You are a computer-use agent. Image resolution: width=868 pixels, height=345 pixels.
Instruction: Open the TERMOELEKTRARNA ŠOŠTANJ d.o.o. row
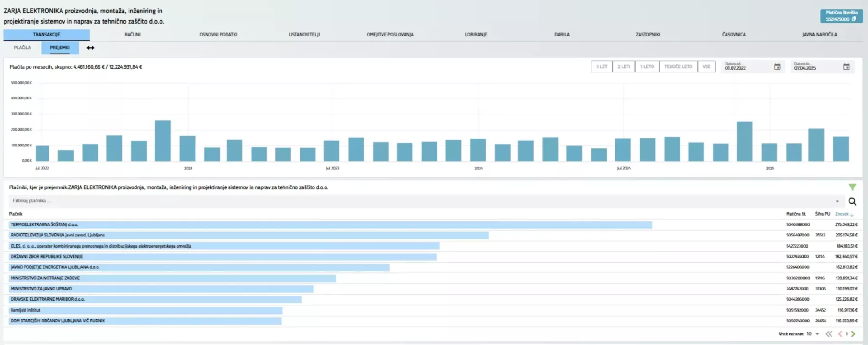tap(44, 225)
